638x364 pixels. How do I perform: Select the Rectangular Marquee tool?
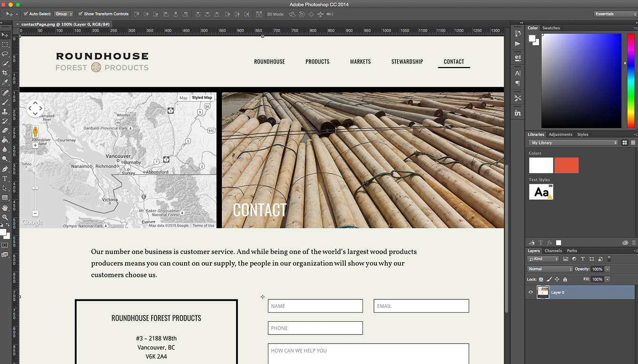[x=5, y=45]
